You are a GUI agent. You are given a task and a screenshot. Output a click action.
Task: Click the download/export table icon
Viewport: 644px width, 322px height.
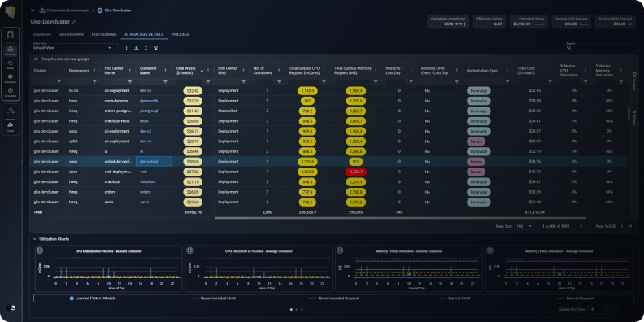click(136, 48)
